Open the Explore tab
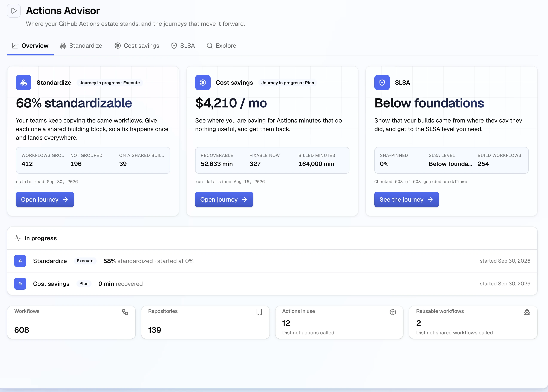The width and height of the screenshot is (548, 392). (221, 46)
